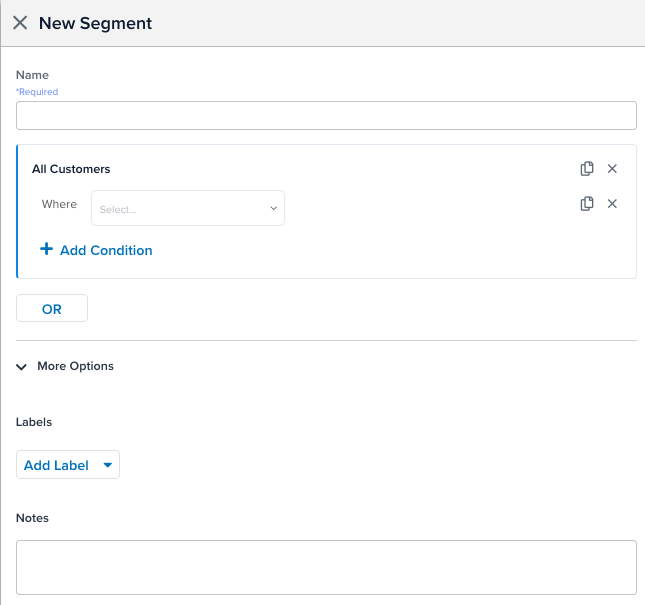This screenshot has height=605, width=645.
Task: Focus the segment Name field
Action: (x=326, y=116)
